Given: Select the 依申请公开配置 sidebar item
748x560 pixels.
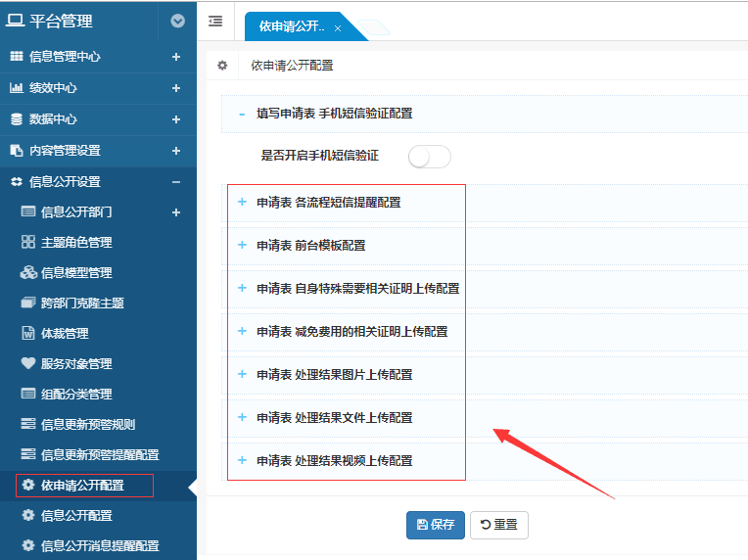Looking at the screenshot, I should tap(82, 485).
